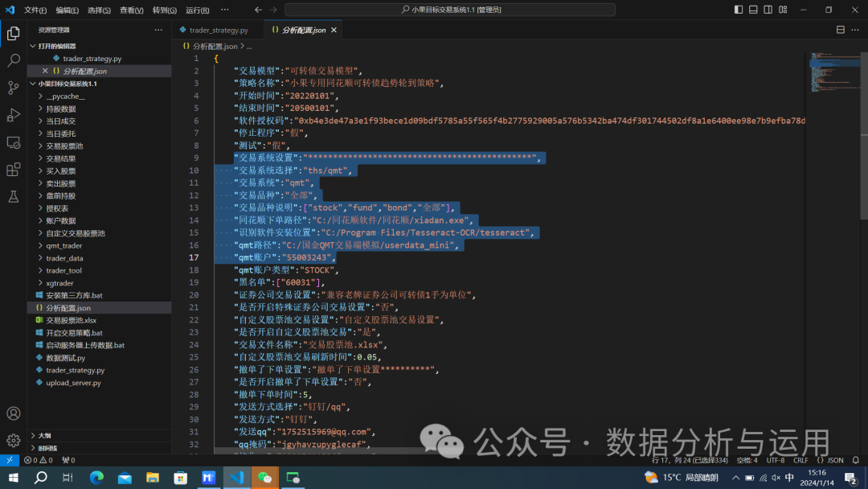Viewport: 868px width, 489px height.
Task: Open WeChat from the taskbar
Action: point(265,478)
